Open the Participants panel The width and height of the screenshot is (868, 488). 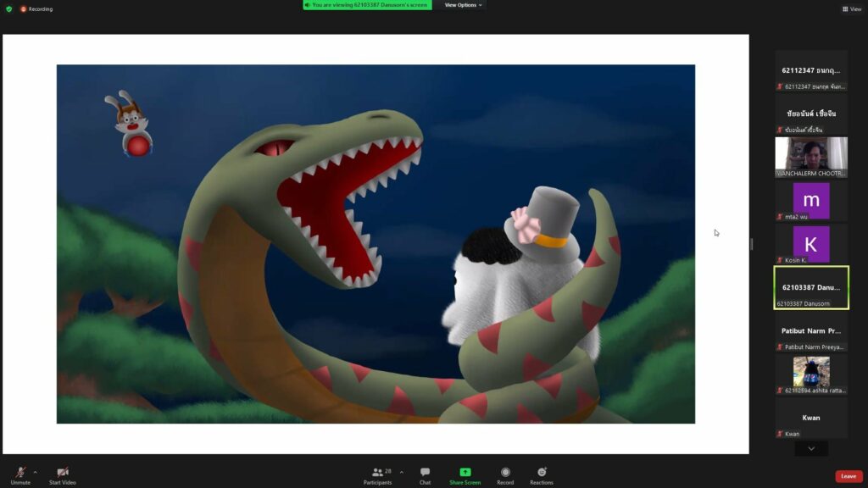point(376,473)
